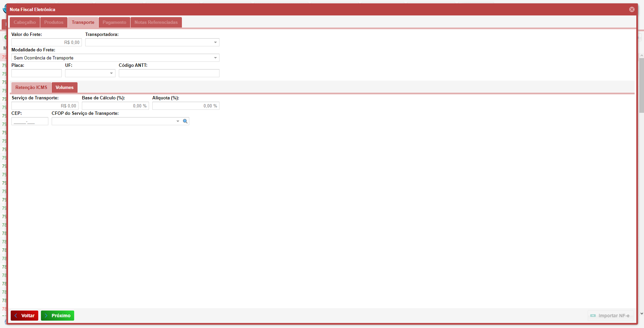The height and width of the screenshot is (328, 644).
Task: Select the Retenção ICMS sub-tab
Action: 31,88
